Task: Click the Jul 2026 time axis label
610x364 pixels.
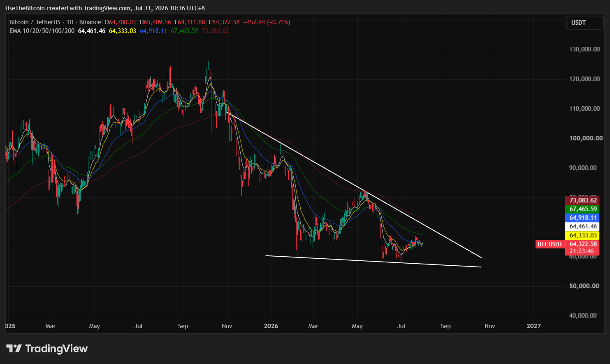Action: (401, 326)
